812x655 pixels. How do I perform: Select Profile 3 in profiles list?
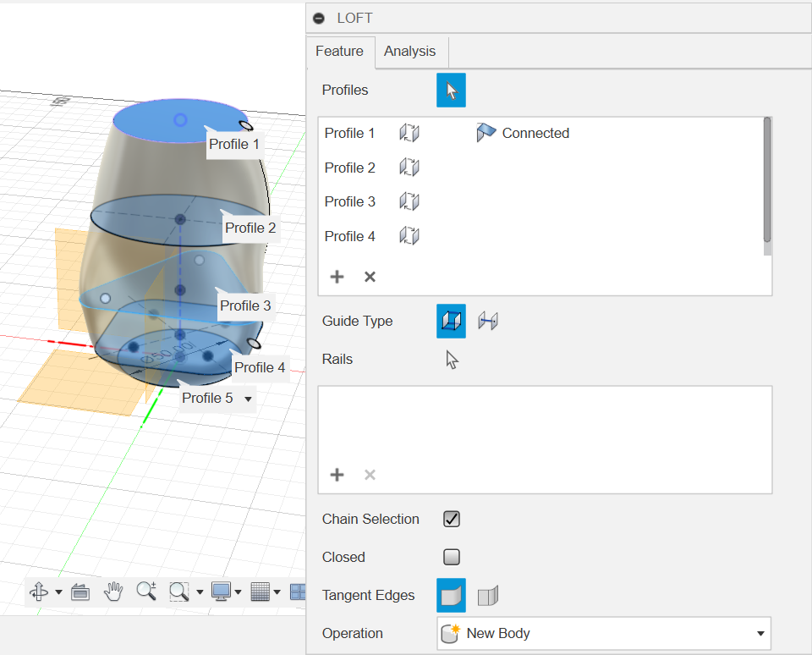click(350, 201)
